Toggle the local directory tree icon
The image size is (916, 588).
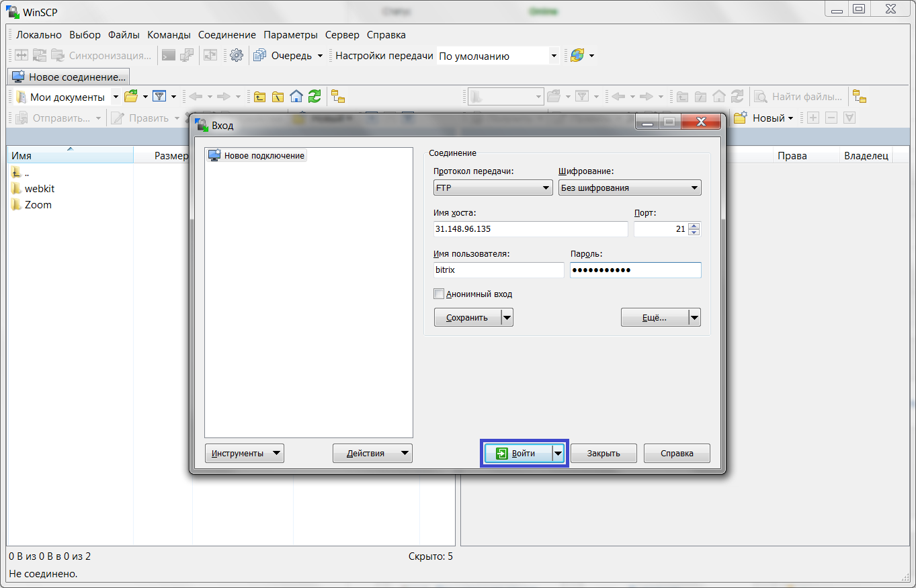[338, 97]
